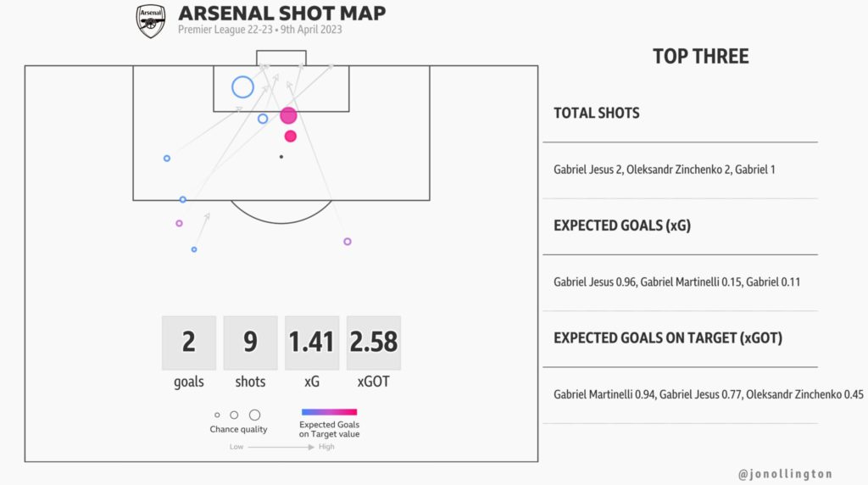Click the large pink goal marker
The height and width of the screenshot is (485, 868).
(288, 115)
